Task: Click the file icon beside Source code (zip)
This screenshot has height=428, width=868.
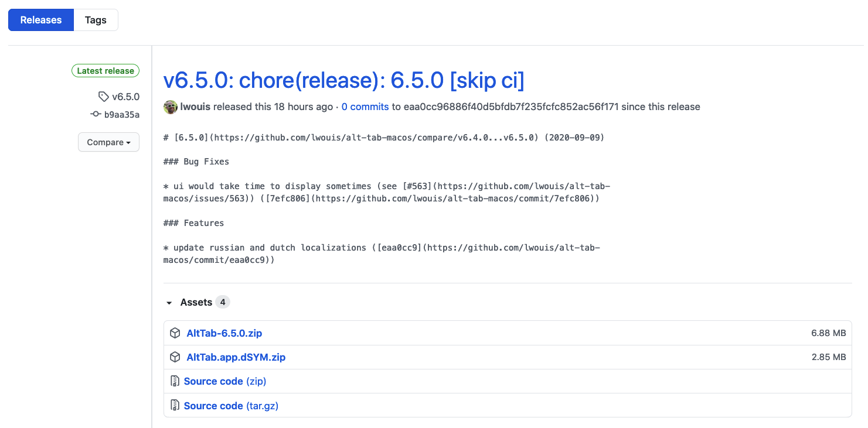Action: pyautogui.click(x=175, y=381)
